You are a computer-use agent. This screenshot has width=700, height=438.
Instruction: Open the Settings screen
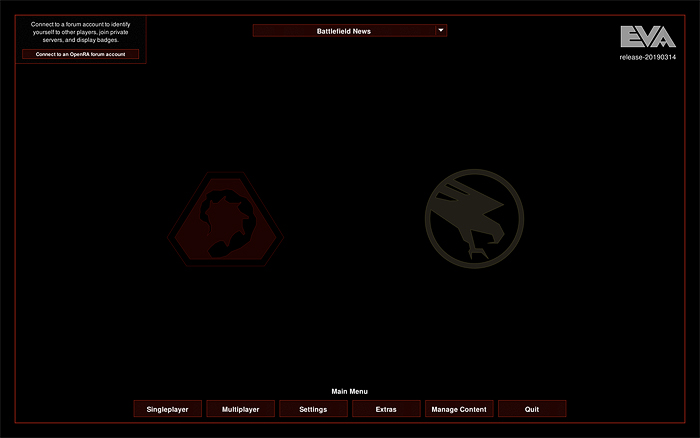tap(313, 409)
